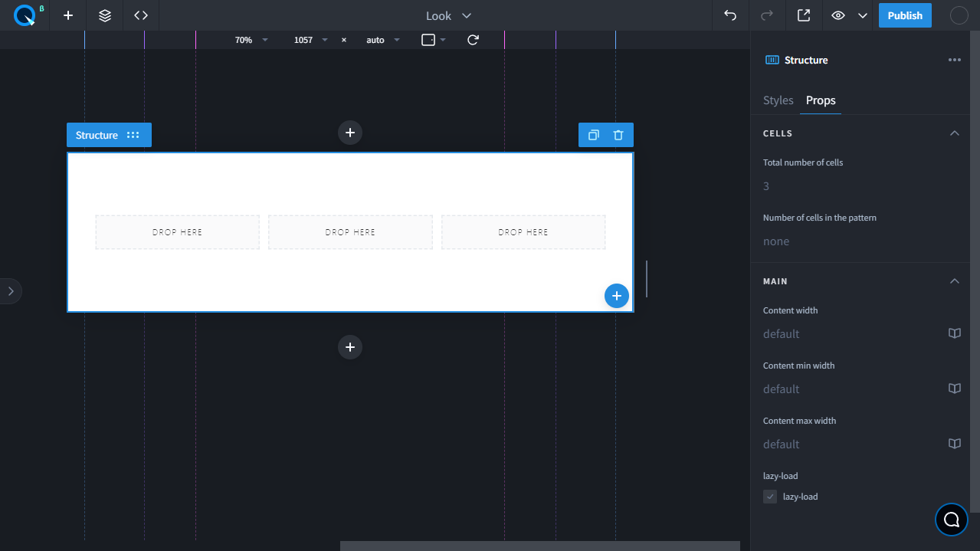
Task: Duplicate the Structure component
Action: tap(593, 135)
